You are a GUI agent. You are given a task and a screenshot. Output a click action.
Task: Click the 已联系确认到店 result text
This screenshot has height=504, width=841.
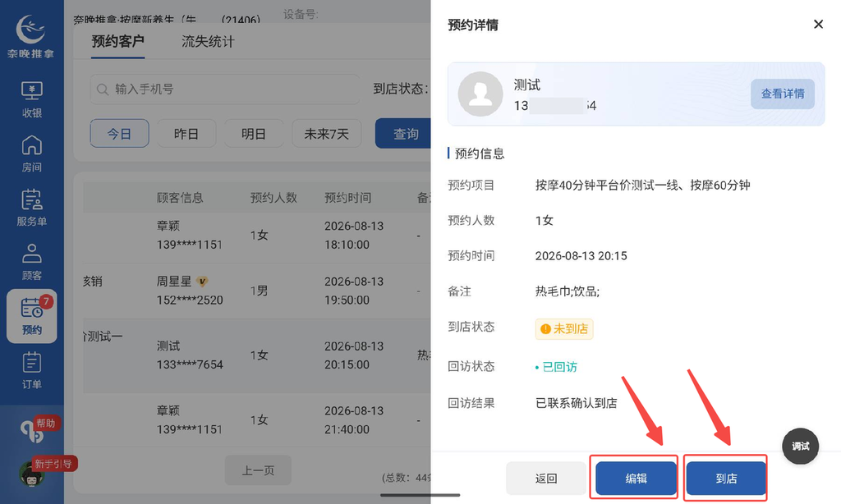pos(576,403)
